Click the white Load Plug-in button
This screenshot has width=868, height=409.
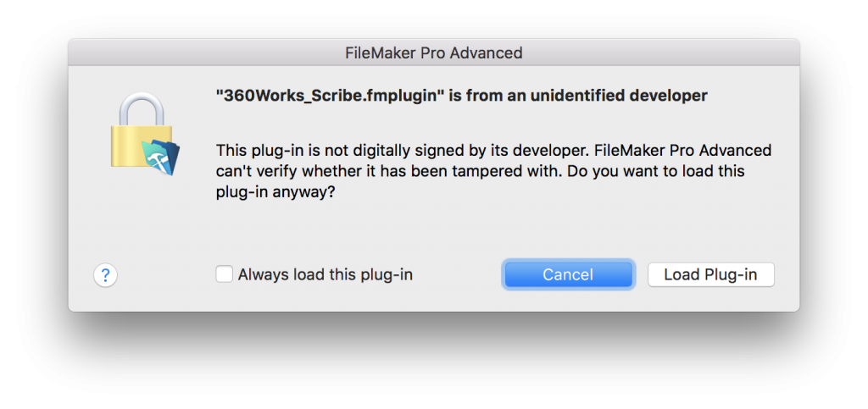(x=711, y=274)
